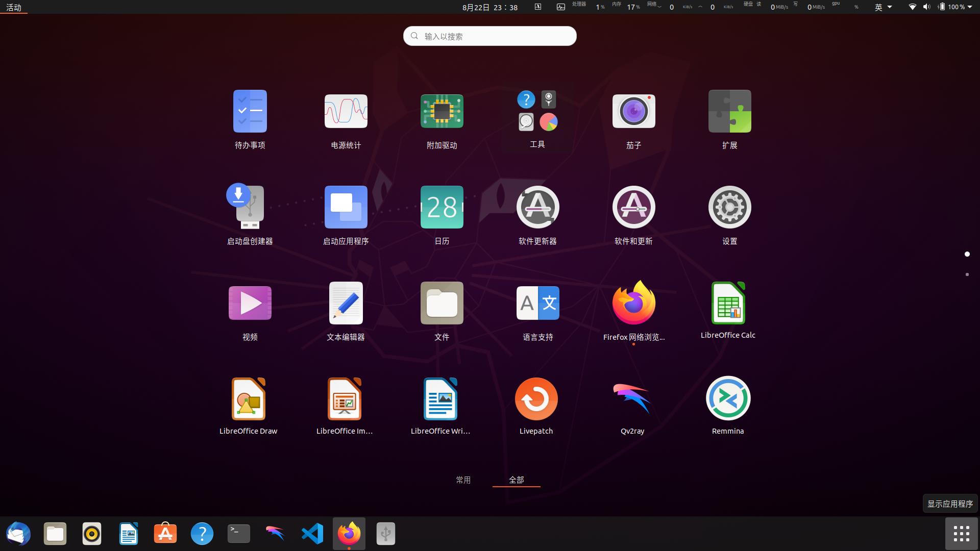The image size is (980, 551).
Task: Select first app page indicator dot
Action: click(967, 254)
